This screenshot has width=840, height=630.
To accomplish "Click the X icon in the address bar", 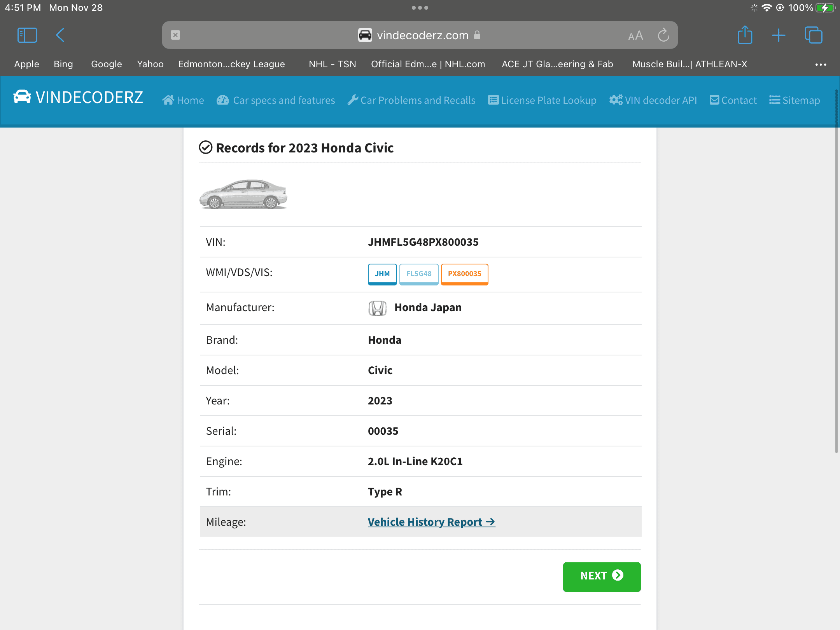I will coord(175,35).
